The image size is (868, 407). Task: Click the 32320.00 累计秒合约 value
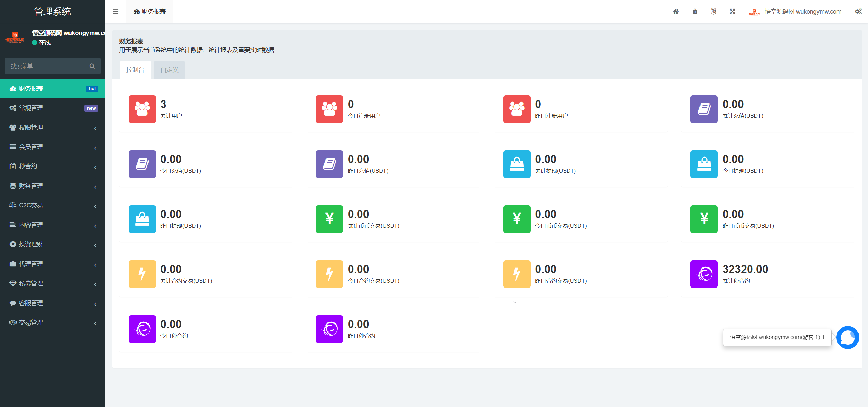point(745,269)
